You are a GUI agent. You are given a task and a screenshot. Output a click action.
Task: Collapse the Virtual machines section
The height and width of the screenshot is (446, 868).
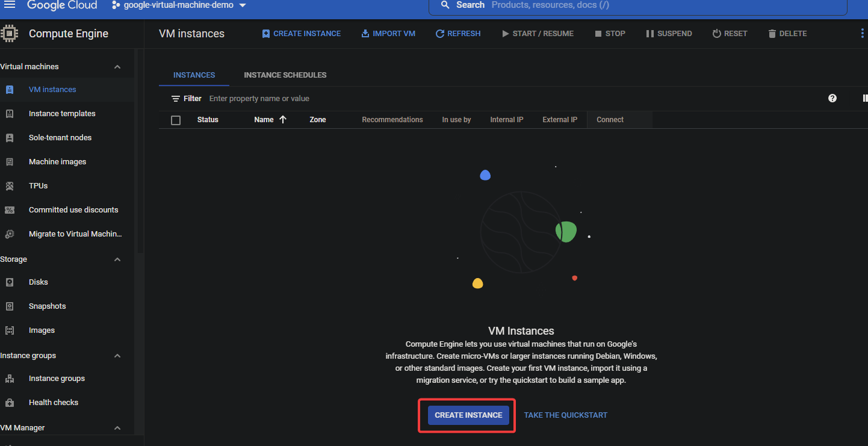coord(117,67)
